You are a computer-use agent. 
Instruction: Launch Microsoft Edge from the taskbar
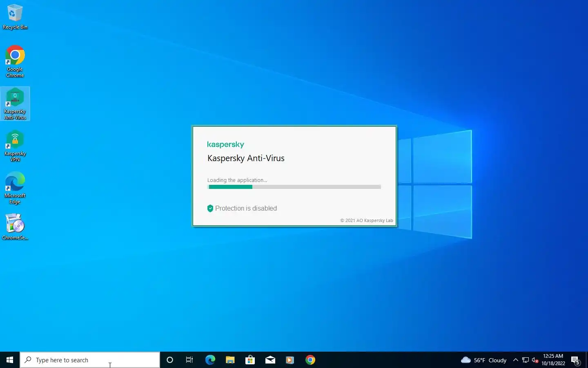coord(210,360)
